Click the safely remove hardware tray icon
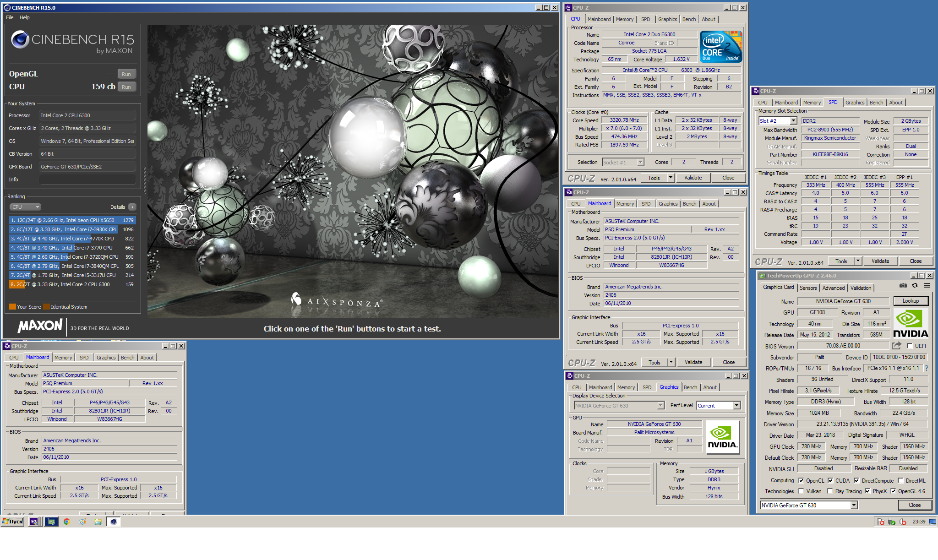The image size is (938, 560). [891, 522]
